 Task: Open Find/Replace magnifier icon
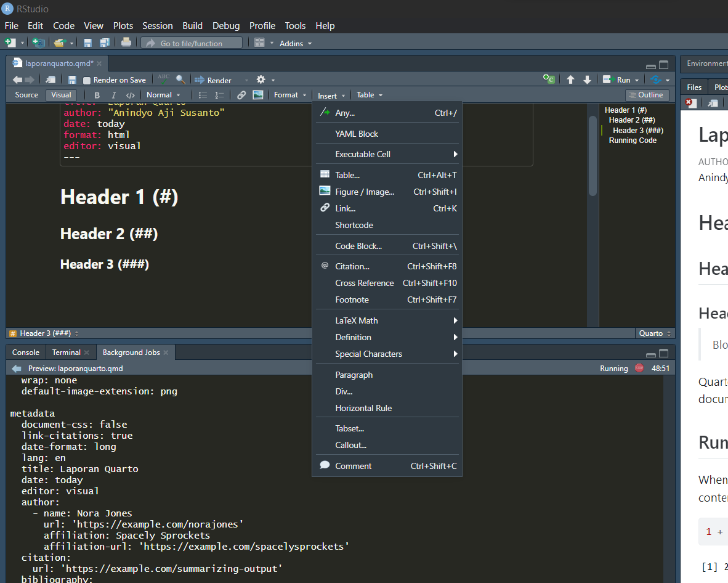click(180, 79)
